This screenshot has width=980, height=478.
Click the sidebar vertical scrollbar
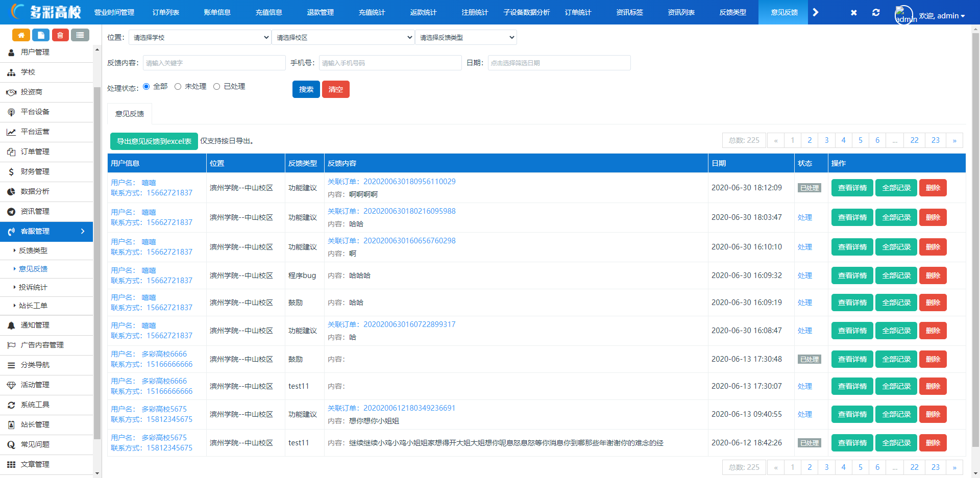click(97, 263)
